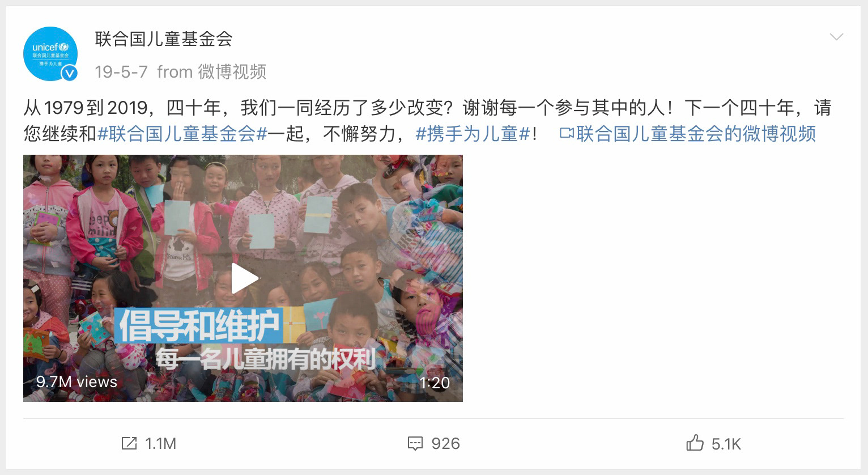Open the #联合国儿童基金会# hashtag
The width and height of the screenshot is (868, 475).
[182, 134]
